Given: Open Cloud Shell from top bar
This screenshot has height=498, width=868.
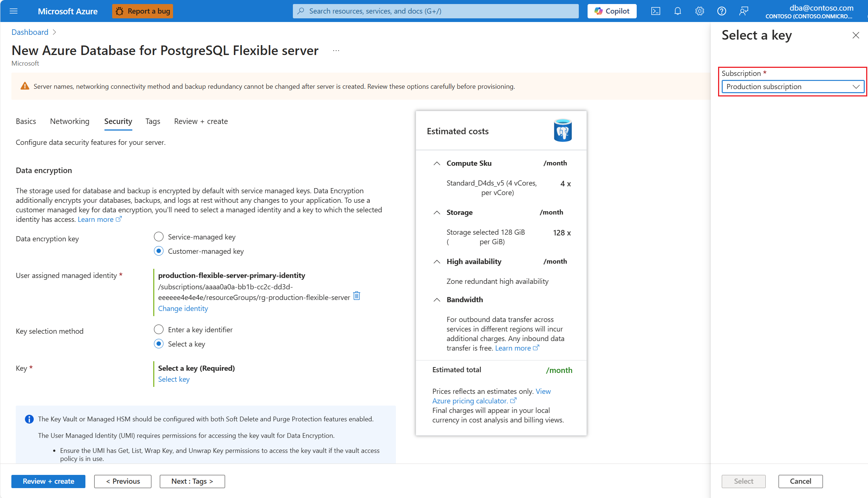Looking at the screenshot, I should pyautogui.click(x=655, y=11).
